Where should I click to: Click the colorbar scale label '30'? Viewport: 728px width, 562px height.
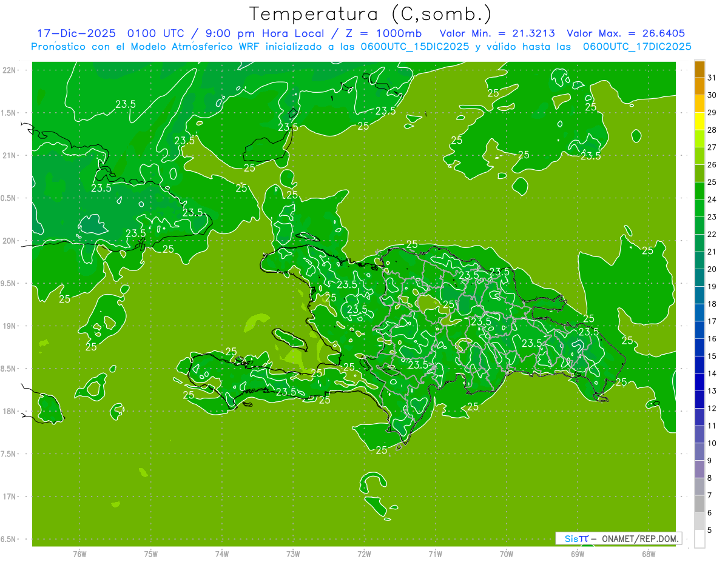click(x=712, y=95)
